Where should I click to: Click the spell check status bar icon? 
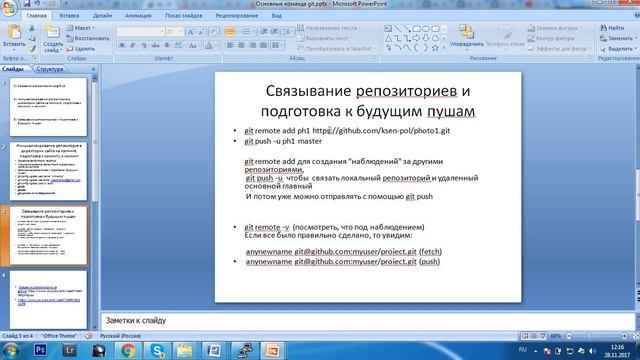coord(89,336)
